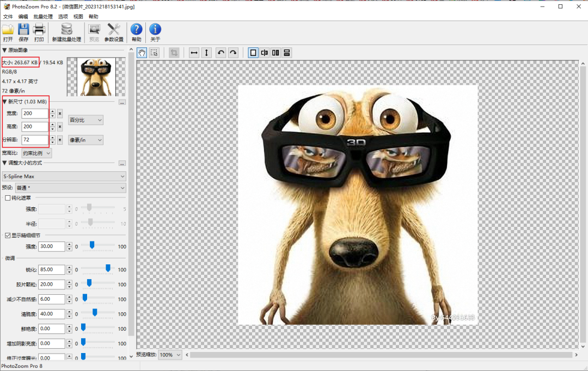Open the 视图 menu
The image size is (588, 371).
pyautogui.click(x=78, y=16)
